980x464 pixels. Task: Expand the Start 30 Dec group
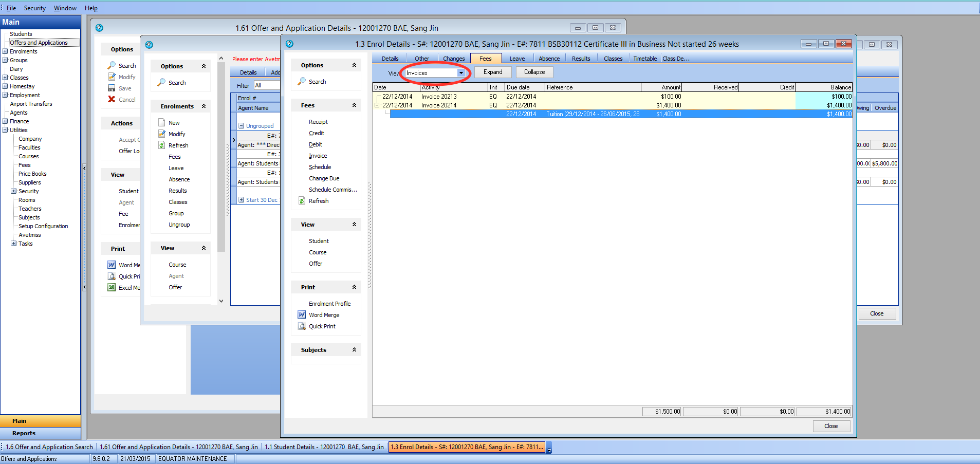click(241, 200)
